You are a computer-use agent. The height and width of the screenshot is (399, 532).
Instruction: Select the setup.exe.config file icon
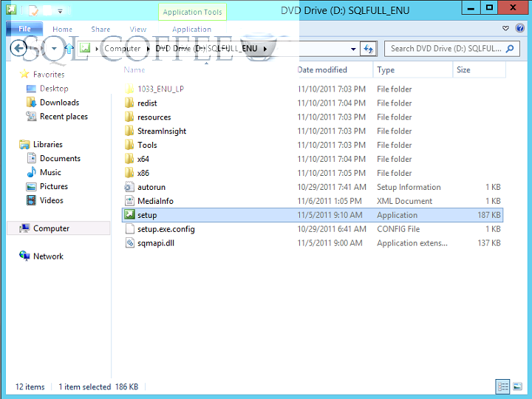click(129, 228)
